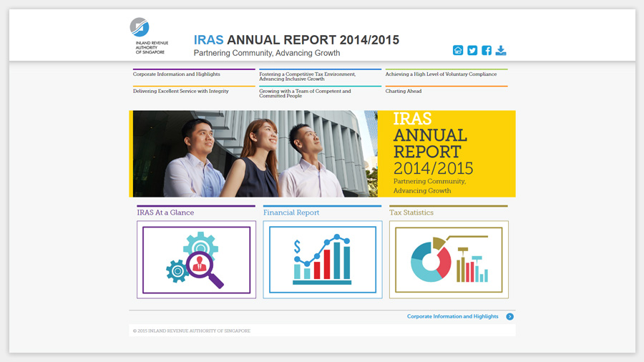Click the 2015 Inland Revenue Authority copyright text
The height and width of the screenshot is (362, 644).
coord(192,331)
